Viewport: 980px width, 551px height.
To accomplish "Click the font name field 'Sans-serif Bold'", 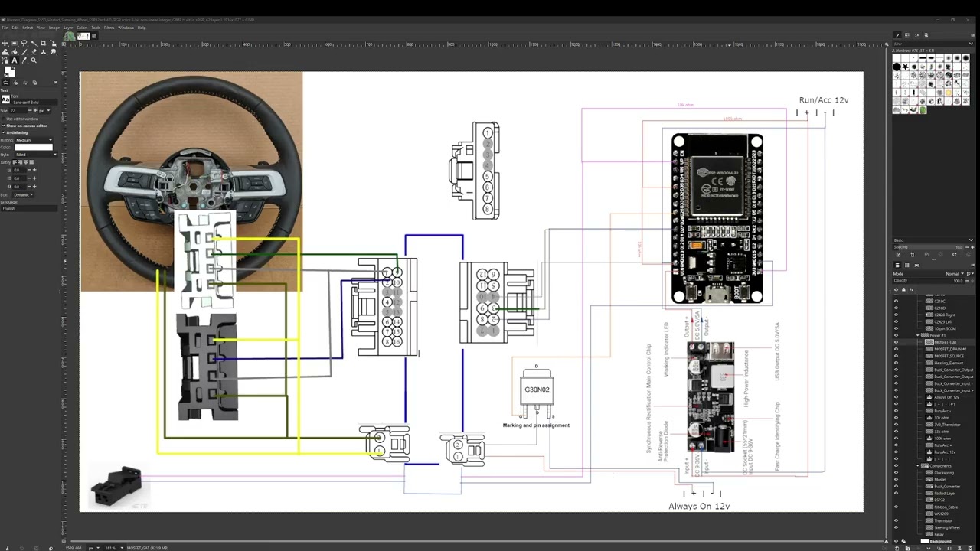I will point(34,103).
